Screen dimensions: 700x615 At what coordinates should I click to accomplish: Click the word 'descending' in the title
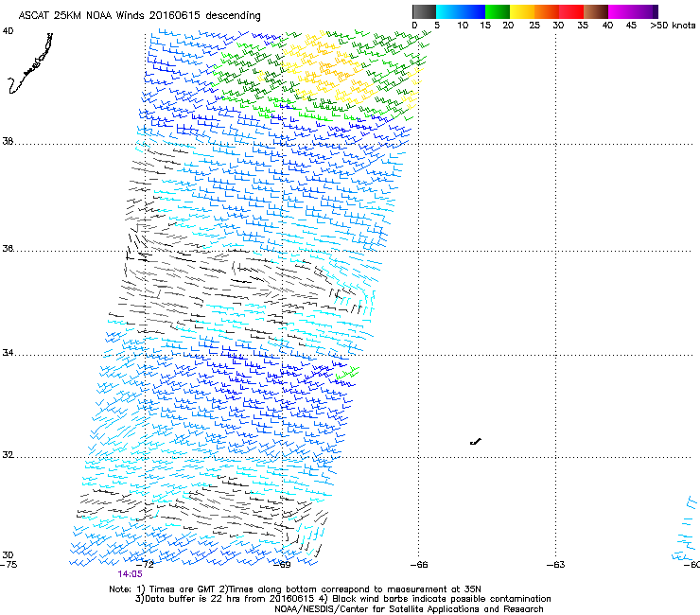233,16
